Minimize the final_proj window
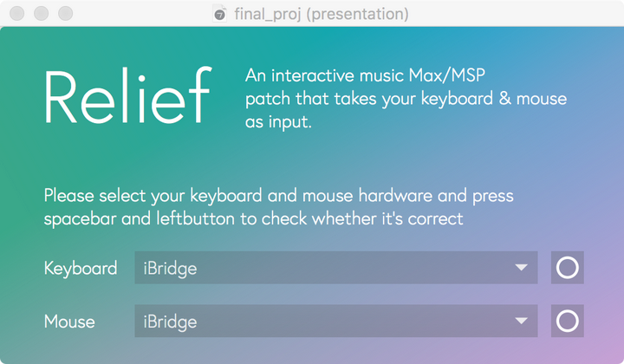The width and height of the screenshot is (624, 364). point(42,13)
